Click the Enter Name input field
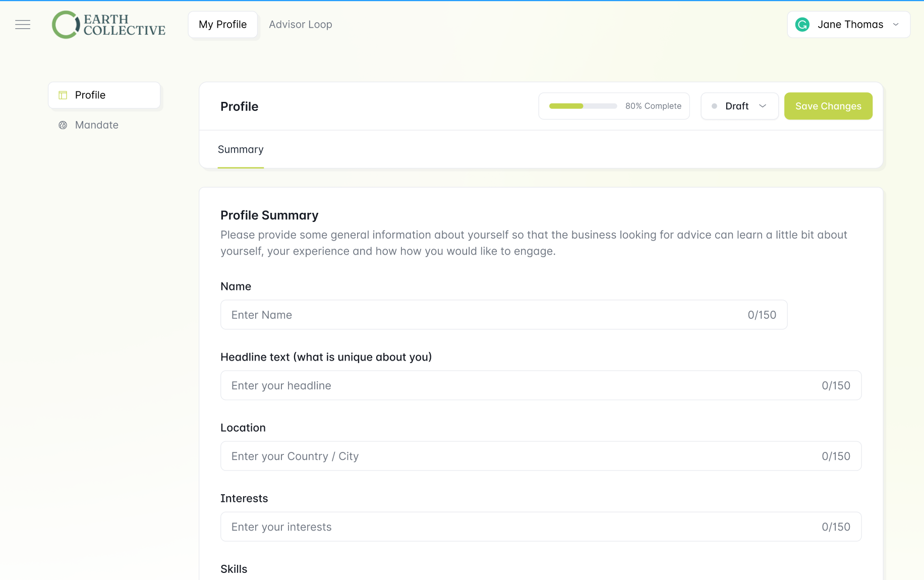Screen dimensions: 924x580 click(454, 315)
